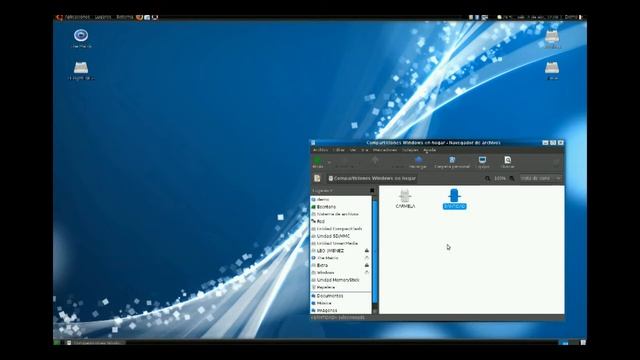Click the zoom in magnifier icon
Screen dimensions: 640x360
pos(512,178)
